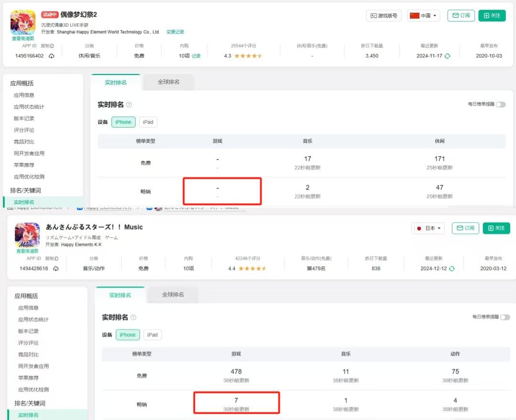Click the download icon beside APP ID 1494428618
Screen dimensions: 516x420
point(55,269)
